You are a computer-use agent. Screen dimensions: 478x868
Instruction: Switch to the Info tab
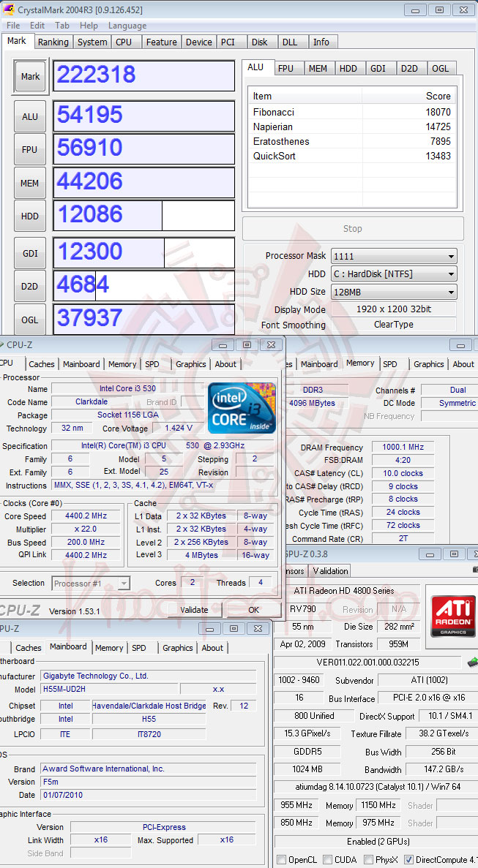pyautogui.click(x=321, y=42)
